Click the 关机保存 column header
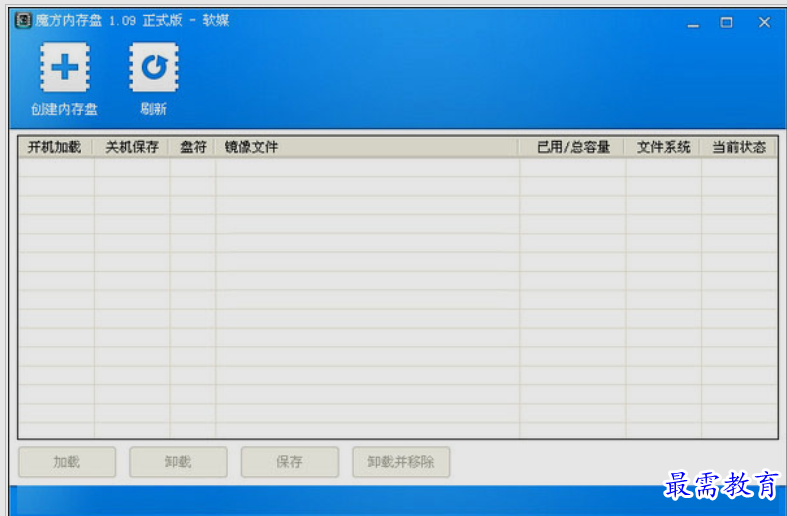The image size is (787, 516). (132, 147)
